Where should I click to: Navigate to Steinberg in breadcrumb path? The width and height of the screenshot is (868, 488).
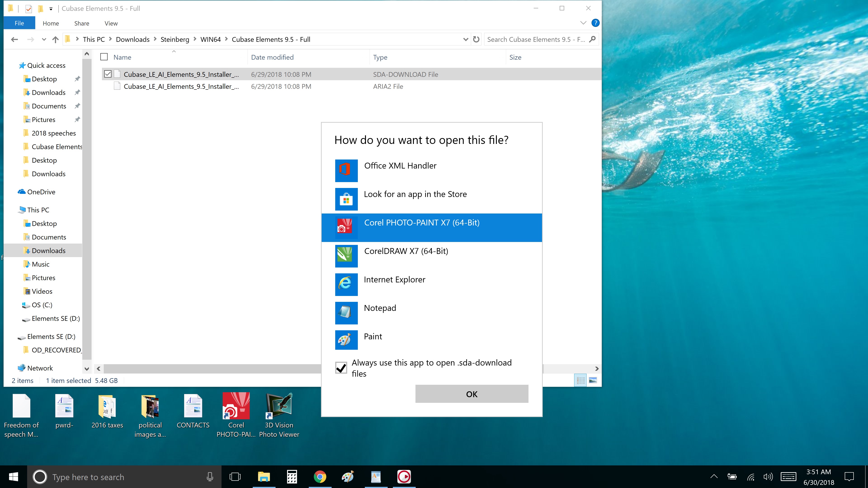coord(175,39)
